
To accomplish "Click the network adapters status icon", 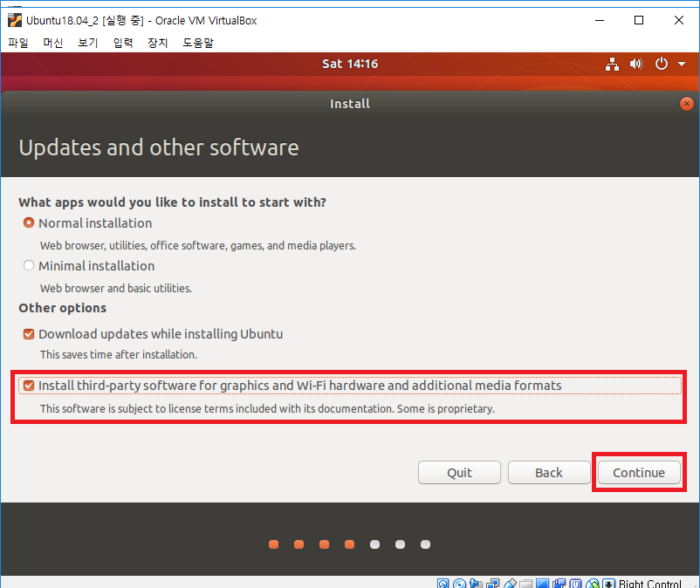I will pyautogui.click(x=493, y=584).
